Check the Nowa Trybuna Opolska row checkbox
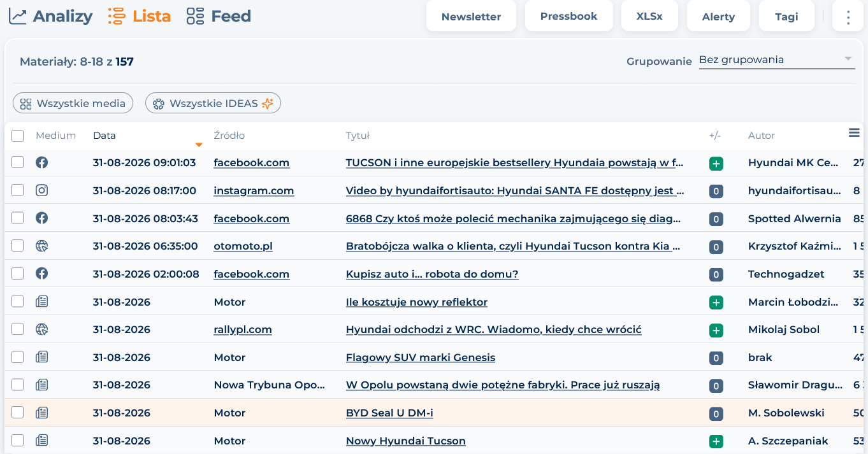 point(18,385)
